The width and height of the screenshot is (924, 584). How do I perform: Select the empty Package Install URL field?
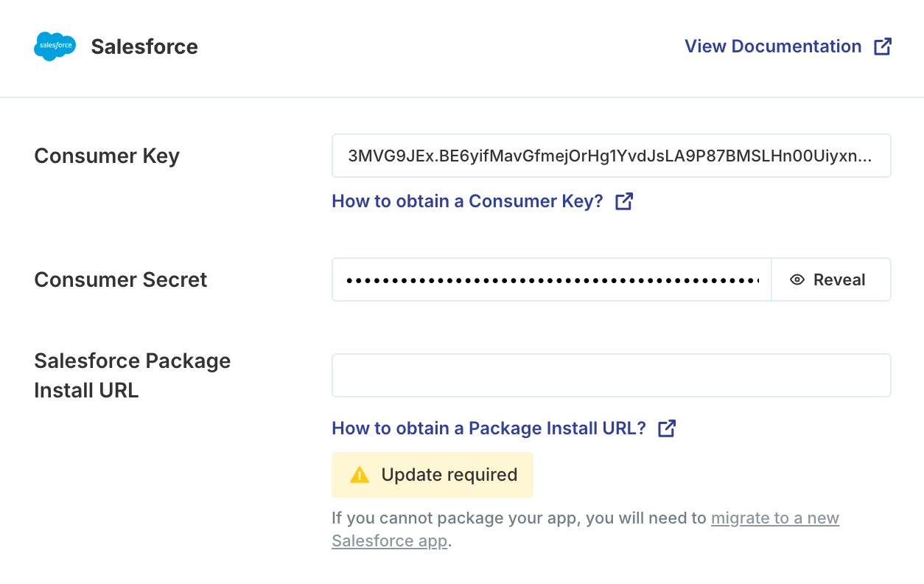611,375
